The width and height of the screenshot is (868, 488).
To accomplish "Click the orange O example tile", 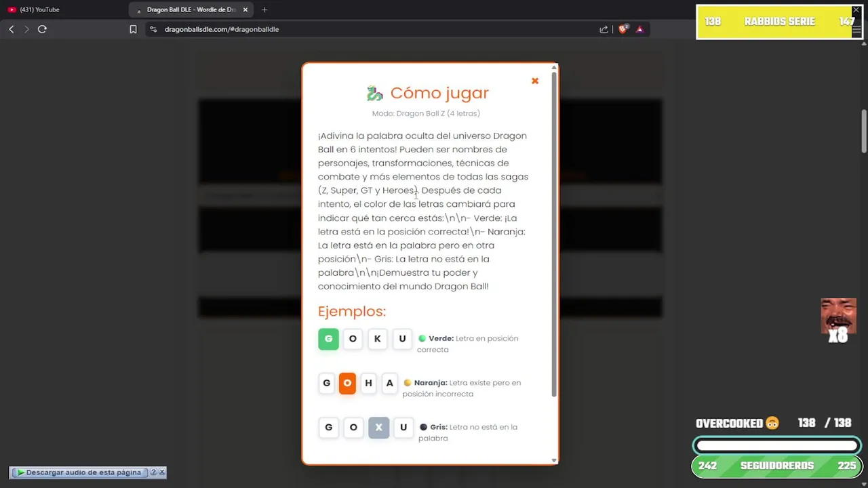I will (x=347, y=383).
